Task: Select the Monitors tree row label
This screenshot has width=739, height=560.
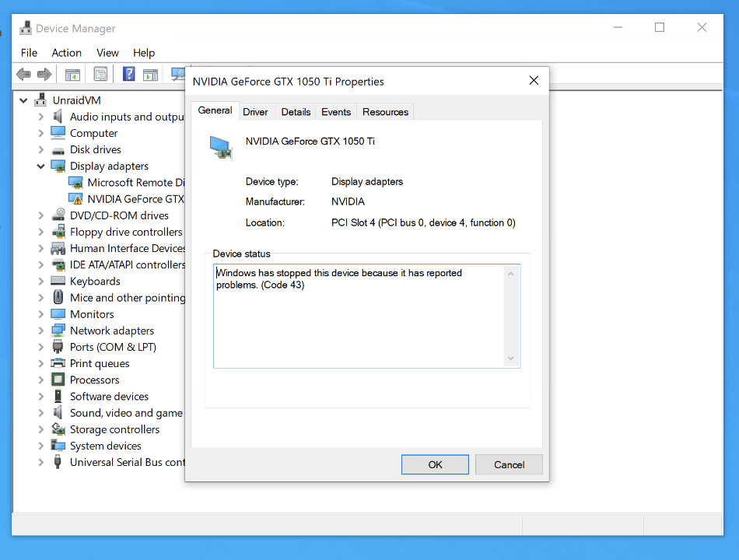Action: (92, 314)
